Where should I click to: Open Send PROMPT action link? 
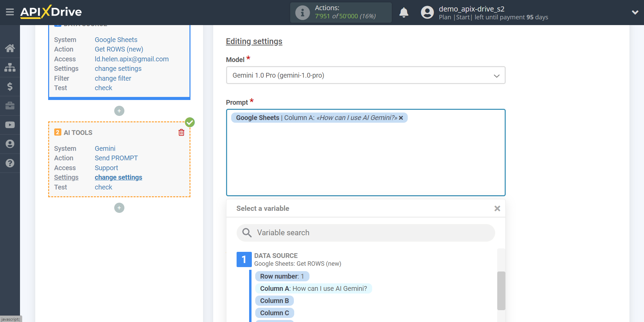(x=116, y=158)
